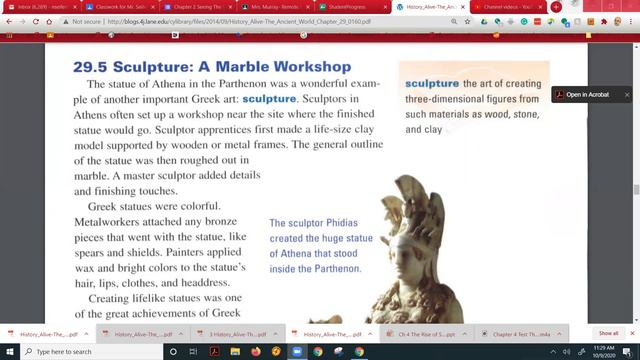
Task: Expand options for second History_Alive download
Action: tap(181, 334)
